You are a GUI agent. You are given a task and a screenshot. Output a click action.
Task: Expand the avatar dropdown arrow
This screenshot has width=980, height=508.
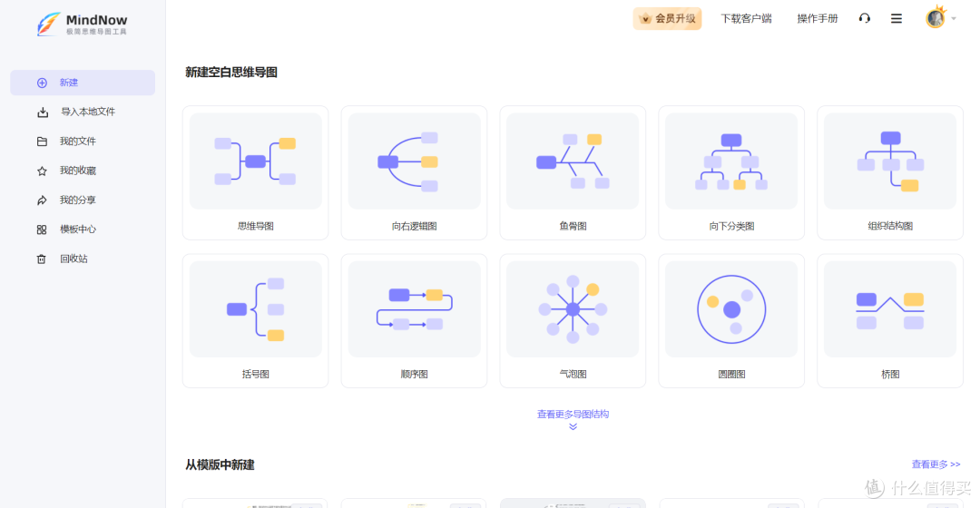tap(954, 19)
